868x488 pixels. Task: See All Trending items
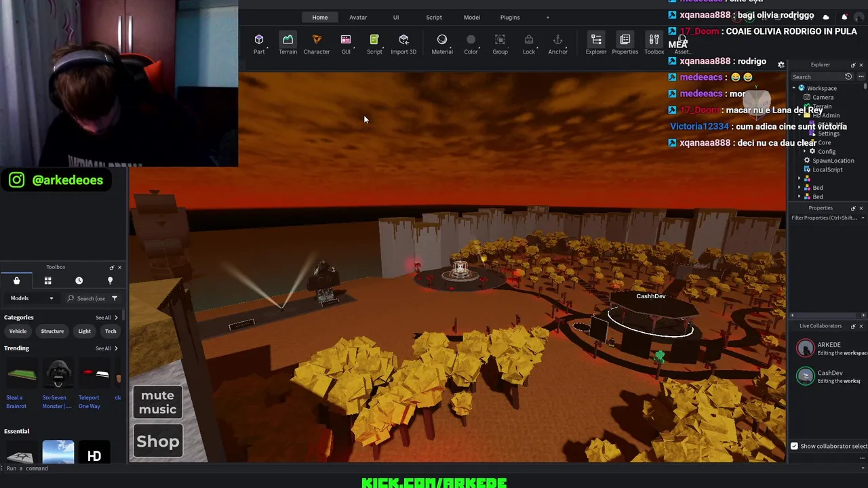click(106, 348)
